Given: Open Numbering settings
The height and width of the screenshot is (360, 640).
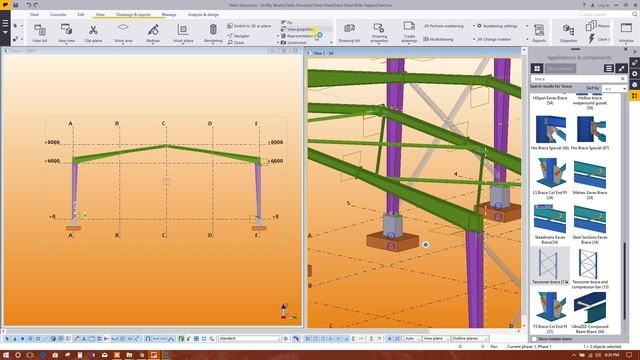Looking at the screenshot, I should tap(497, 26).
